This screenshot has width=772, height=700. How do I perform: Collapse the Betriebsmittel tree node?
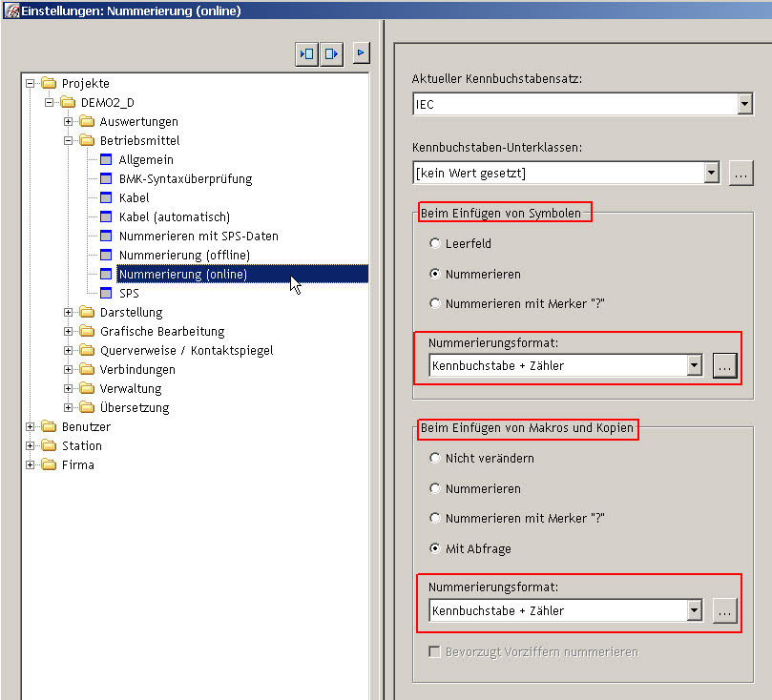68,141
